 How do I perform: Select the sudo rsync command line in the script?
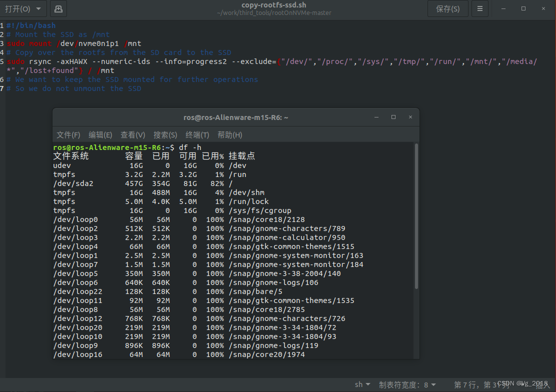[x=150, y=61]
